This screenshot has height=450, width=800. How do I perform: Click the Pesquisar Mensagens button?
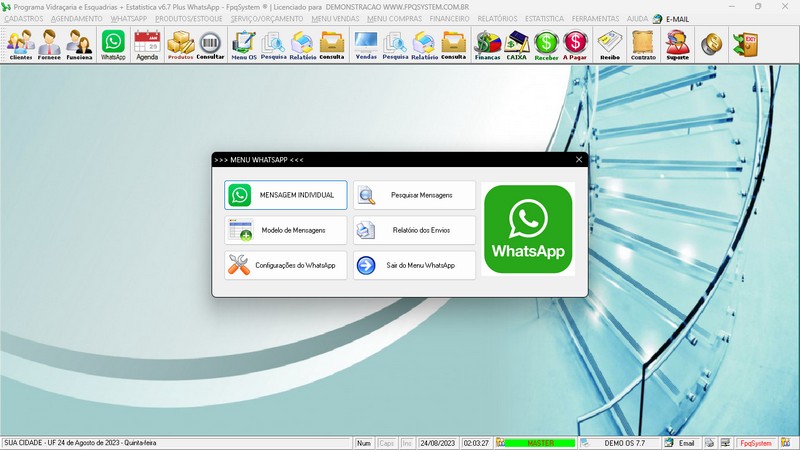click(414, 195)
